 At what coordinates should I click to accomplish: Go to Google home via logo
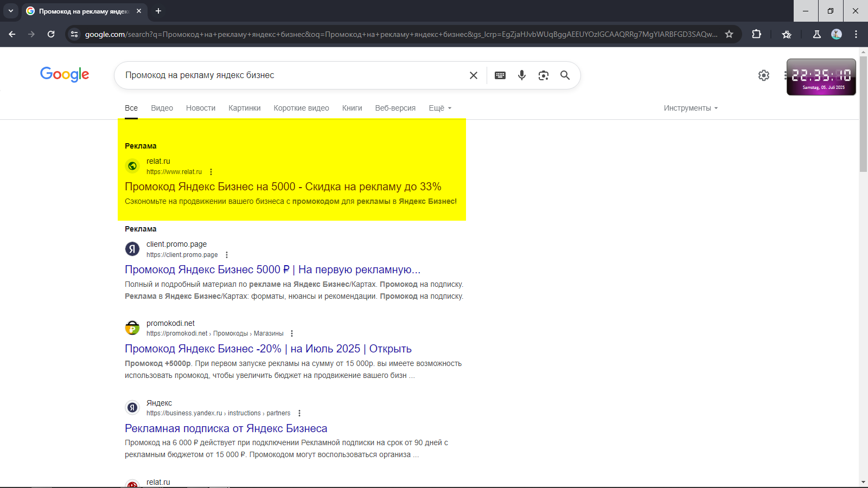[x=65, y=74]
